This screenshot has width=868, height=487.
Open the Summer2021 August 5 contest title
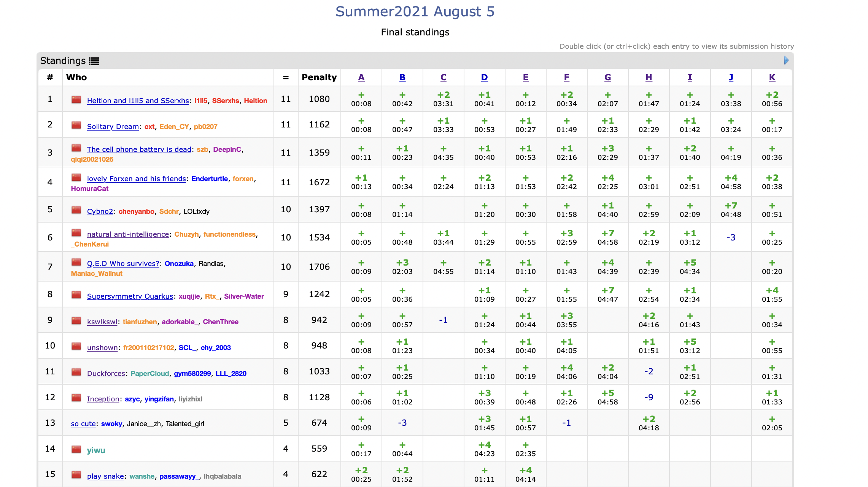tap(415, 11)
